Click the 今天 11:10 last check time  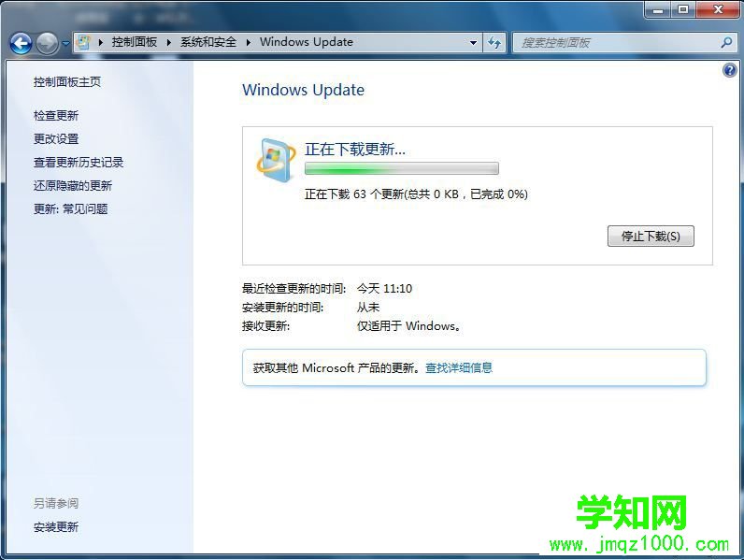point(385,289)
